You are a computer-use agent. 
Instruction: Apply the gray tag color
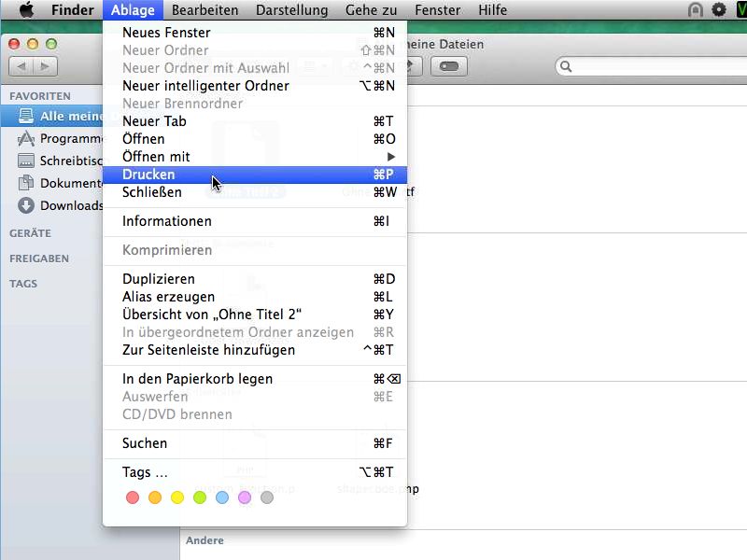pos(267,498)
